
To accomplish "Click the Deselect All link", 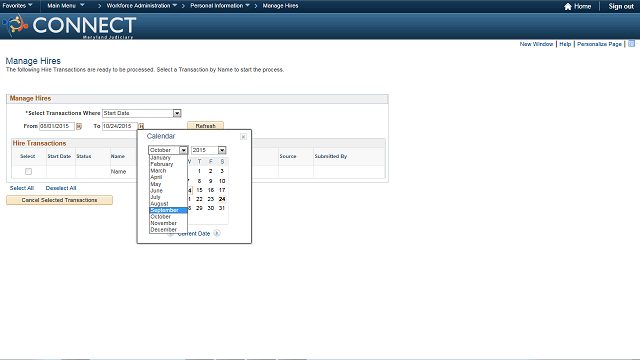I will pos(61,188).
